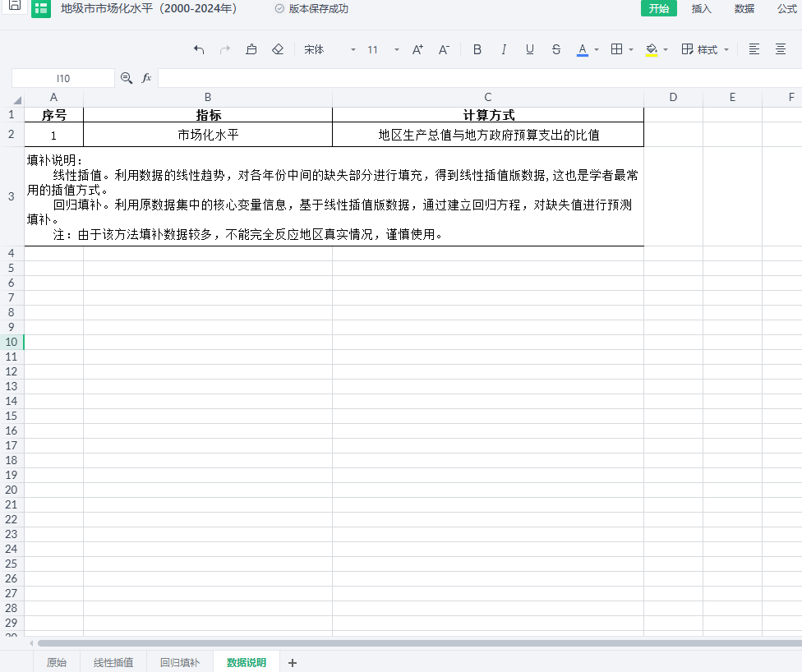
Task: Click the zoom magnifier icon beside name box
Action: tap(127, 78)
